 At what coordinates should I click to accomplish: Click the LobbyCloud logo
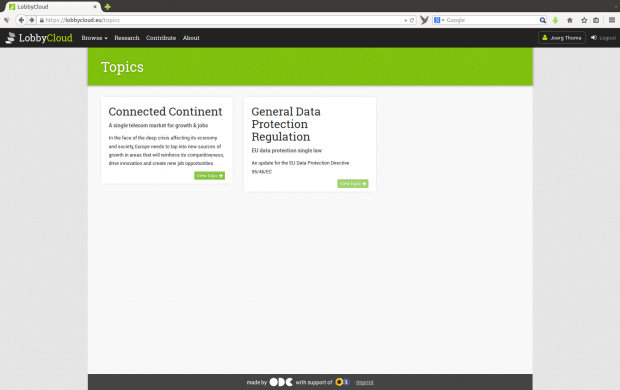tap(39, 38)
